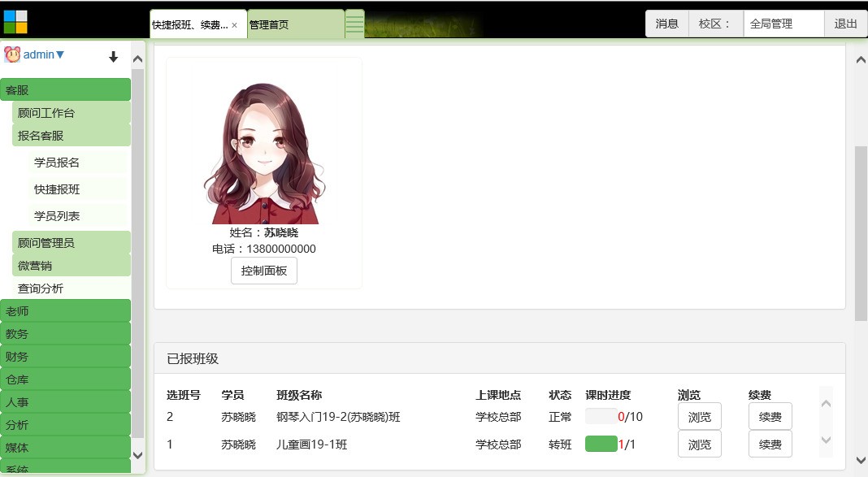The image size is (868, 477).
Task: Click main page scrollbar down arrow
Action: [861, 460]
